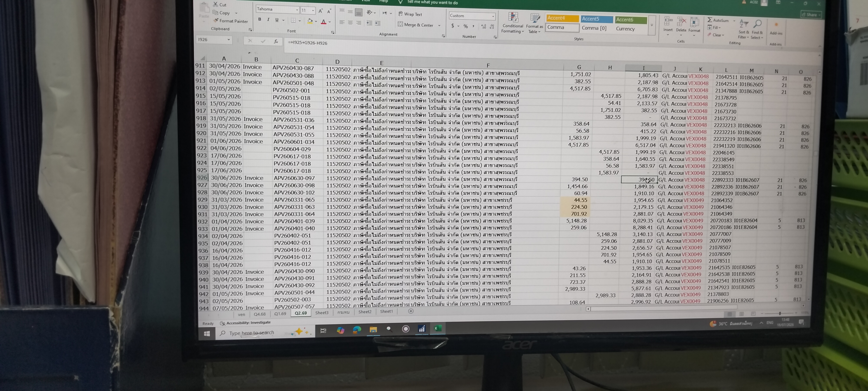Click the Decrease Indent icon
The height and width of the screenshot is (391, 868).
[369, 23]
